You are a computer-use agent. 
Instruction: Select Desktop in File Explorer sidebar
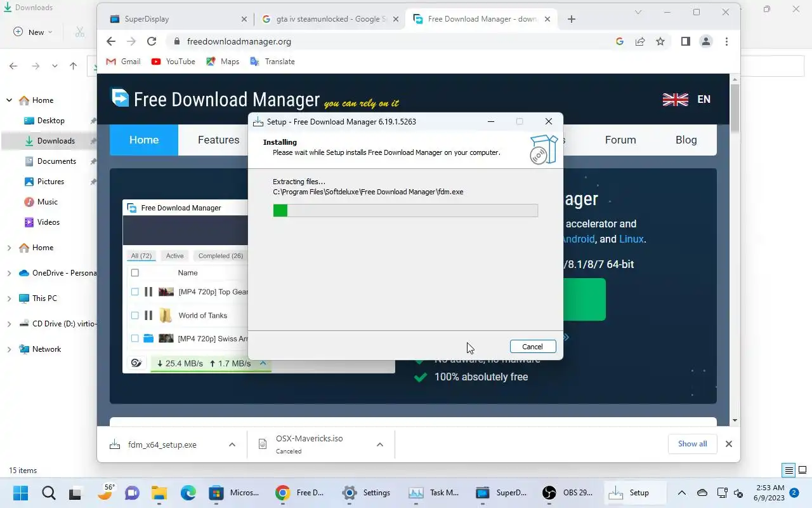coord(51,121)
